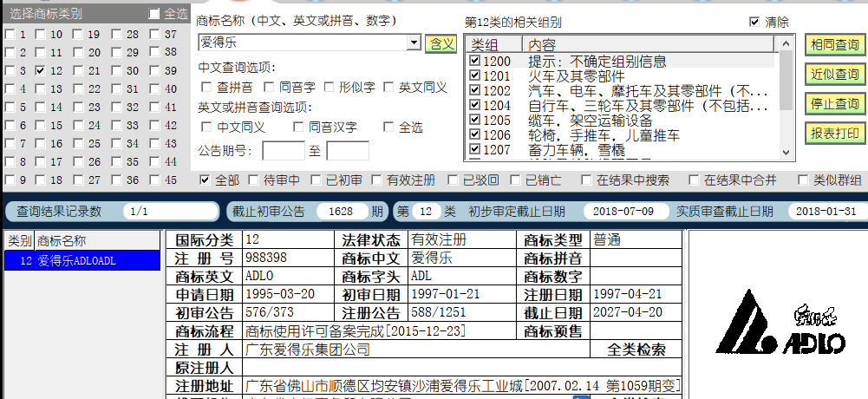This screenshot has height=399, width=868.
Task: Enable 中文同义 checkbox
Action: (x=206, y=128)
